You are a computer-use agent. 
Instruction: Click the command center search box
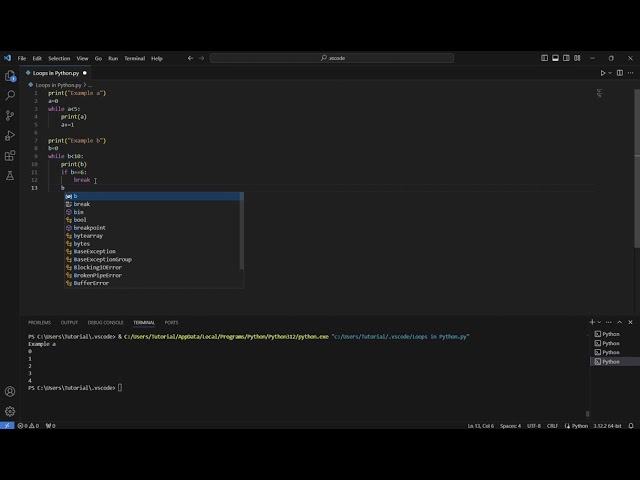332,58
